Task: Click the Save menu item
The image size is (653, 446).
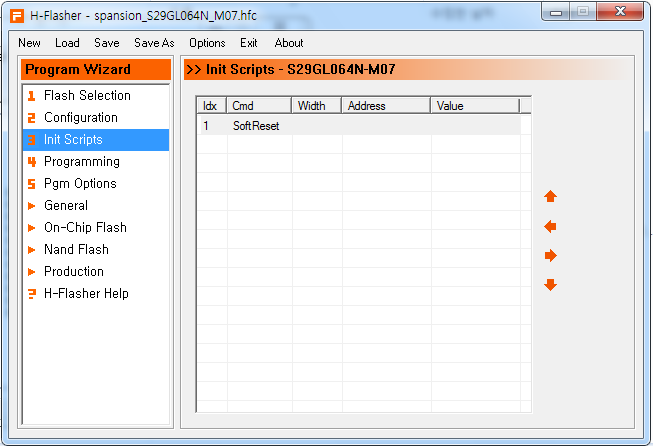Action: click(x=107, y=43)
